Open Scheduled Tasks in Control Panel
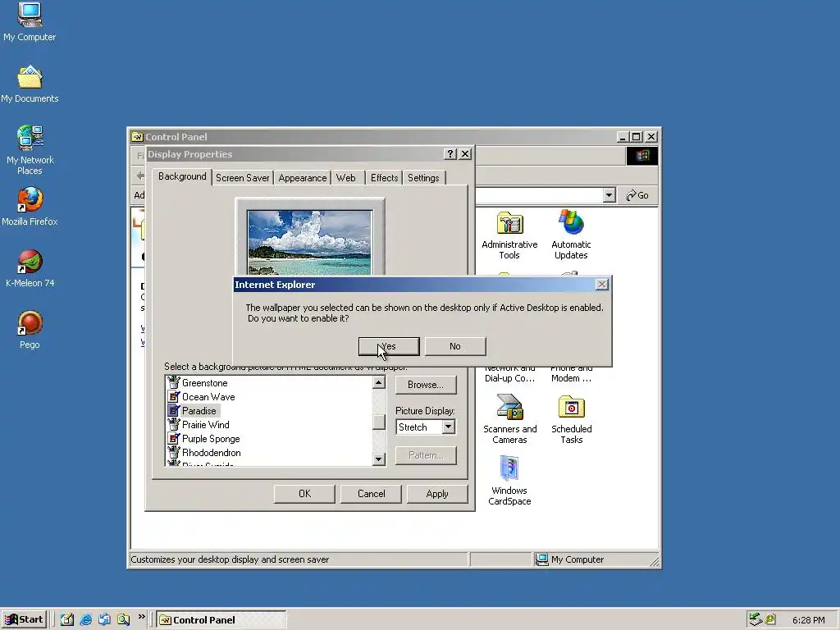Screen dimensions: 840x630 coord(571,419)
